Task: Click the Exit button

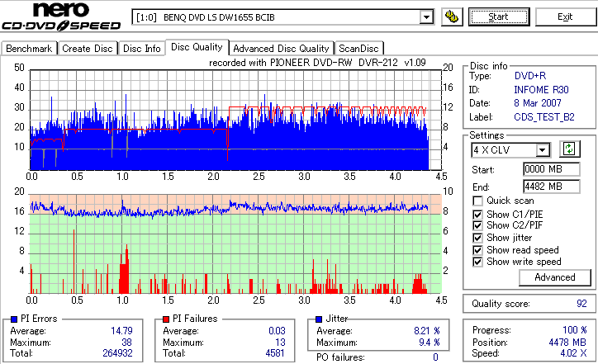Action: pyautogui.click(x=565, y=17)
